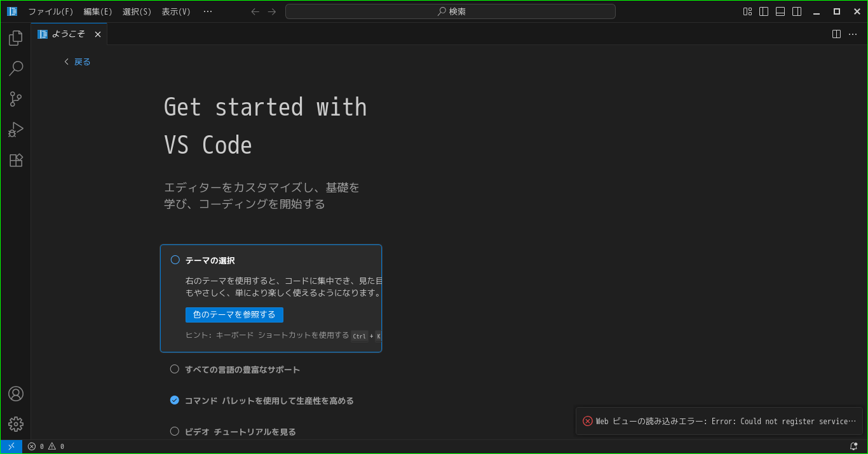Image resolution: width=868 pixels, height=454 pixels.
Task: Open editor more actions ellipsis
Action: [x=853, y=34]
